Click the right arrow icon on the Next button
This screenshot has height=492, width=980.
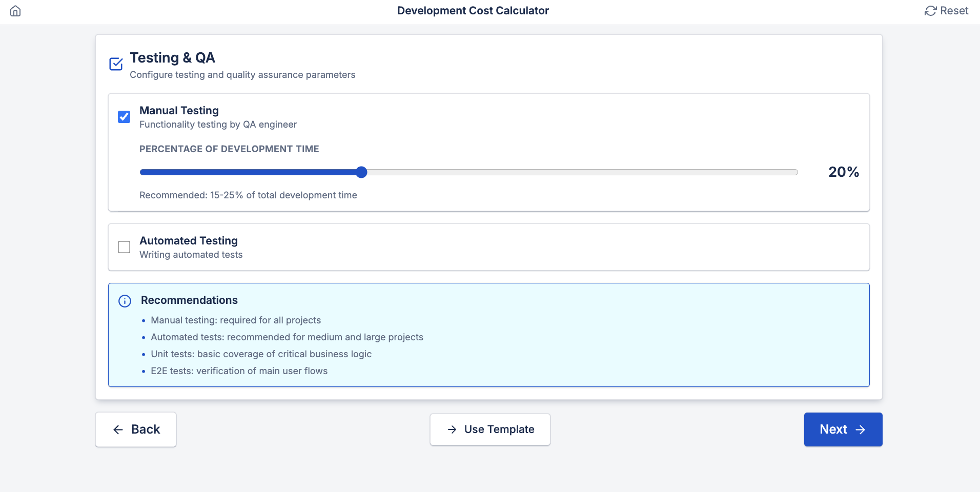click(x=860, y=429)
